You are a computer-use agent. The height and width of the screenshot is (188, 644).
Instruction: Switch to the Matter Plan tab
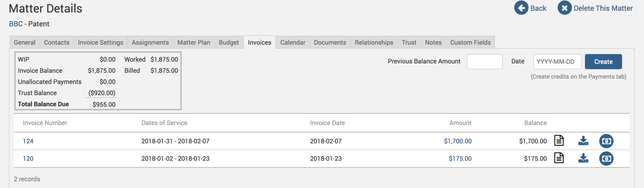click(194, 42)
